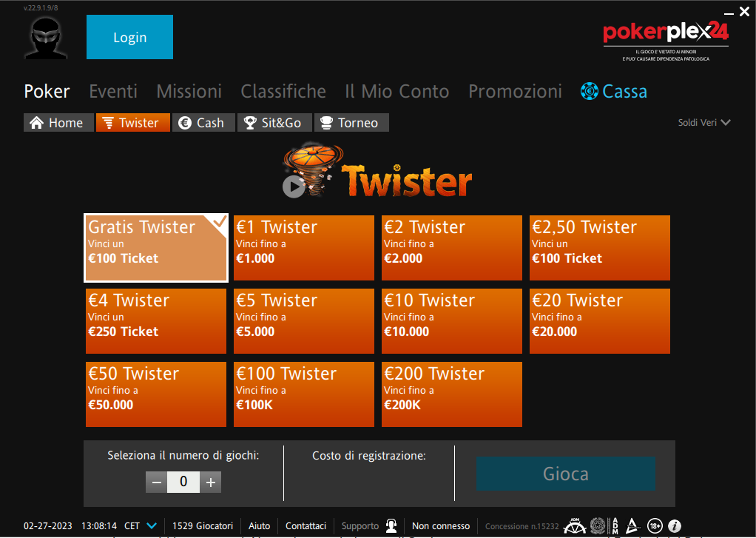The height and width of the screenshot is (538, 756).
Task: Choose the €2 Twister tile
Action: (x=452, y=247)
